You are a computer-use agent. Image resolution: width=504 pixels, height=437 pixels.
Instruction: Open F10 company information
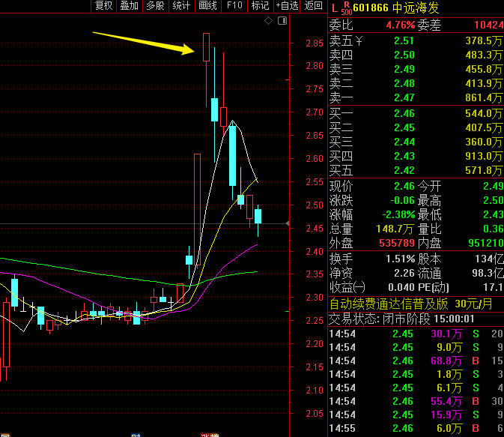pos(234,6)
